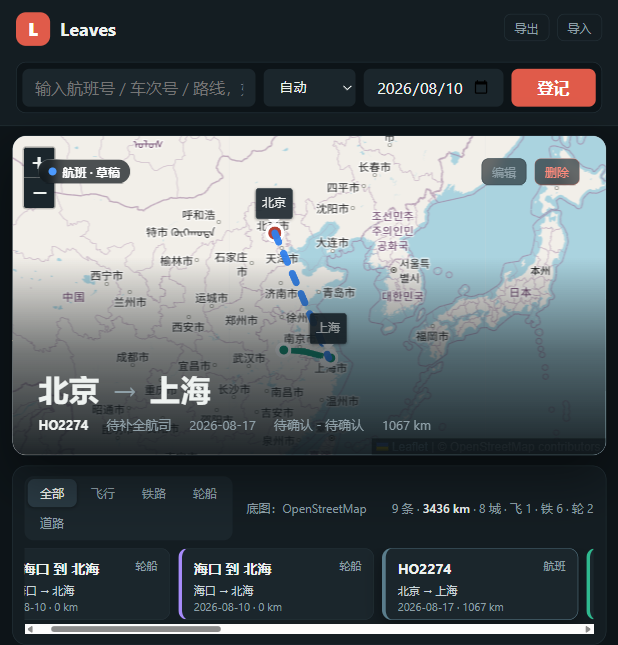Click the 2026-08-17 date on map overlay

223,425
